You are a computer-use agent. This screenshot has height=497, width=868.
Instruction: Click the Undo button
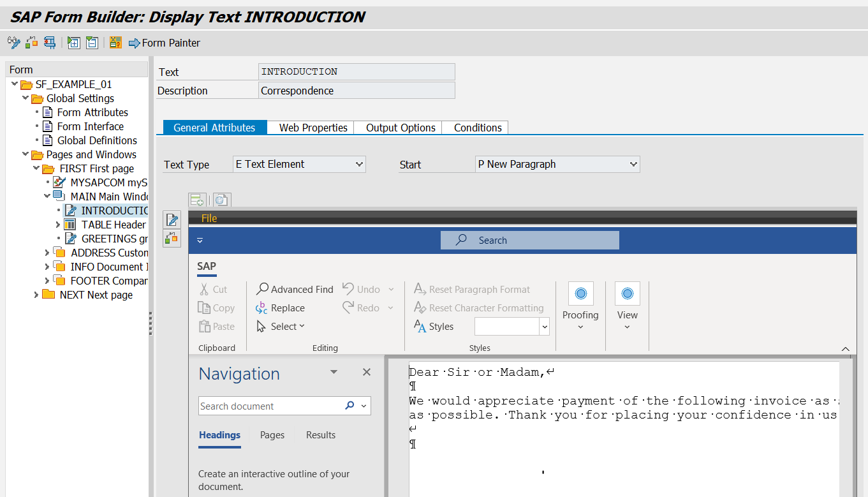click(x=361, y=289)
